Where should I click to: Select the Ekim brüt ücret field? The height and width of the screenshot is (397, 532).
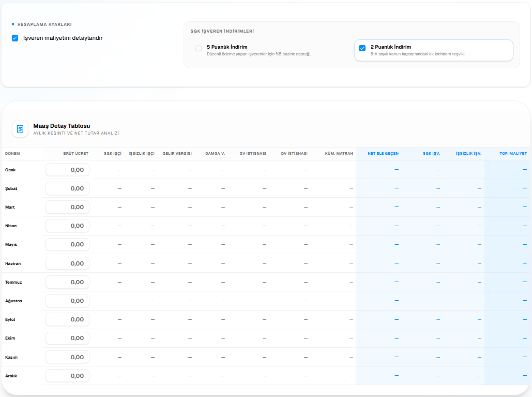68,338
